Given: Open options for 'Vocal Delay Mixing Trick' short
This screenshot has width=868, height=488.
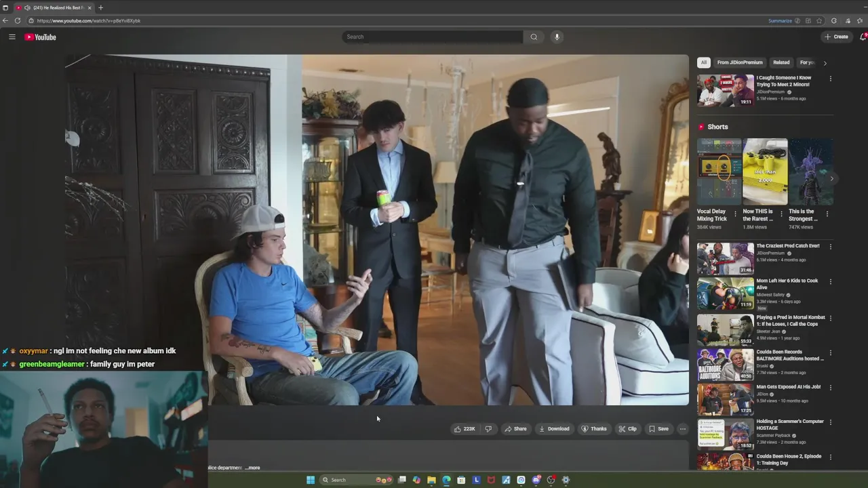Looking at the screenshot, I should (x=735, y=213).
